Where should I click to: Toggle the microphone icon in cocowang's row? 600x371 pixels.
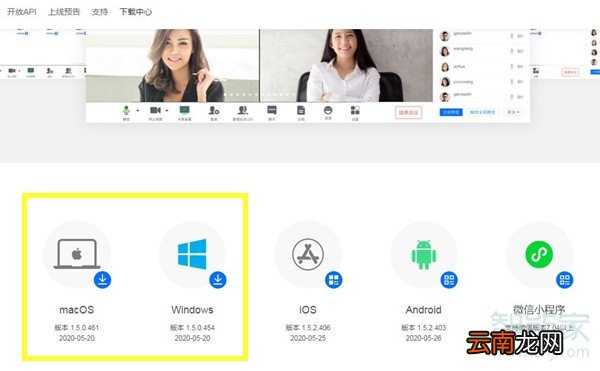(512, 82)
